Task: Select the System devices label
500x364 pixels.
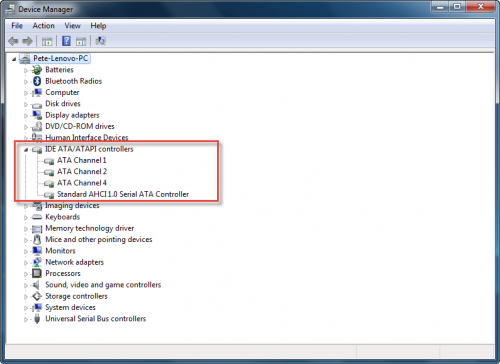Action: click(70, 307)
